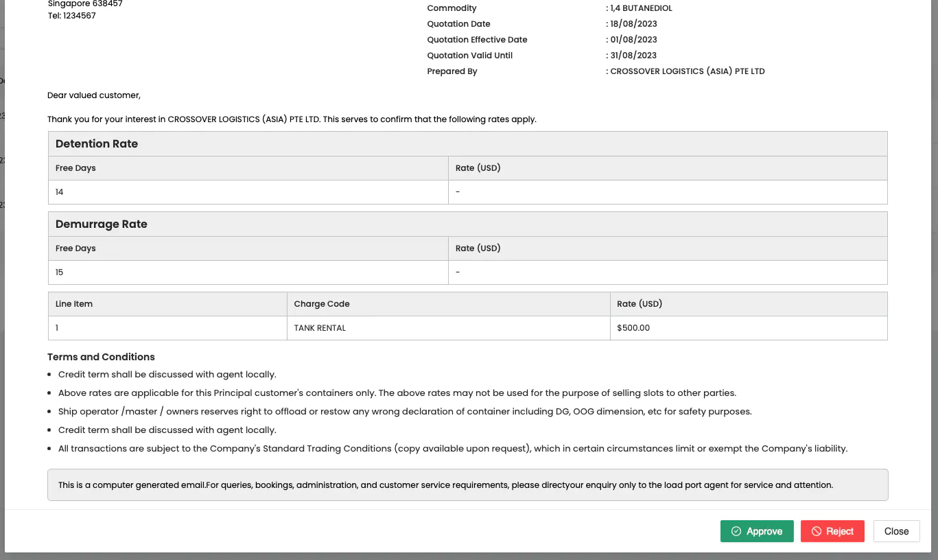
Task: Click the $500.00 rate cell
Action: coord(633,328)
